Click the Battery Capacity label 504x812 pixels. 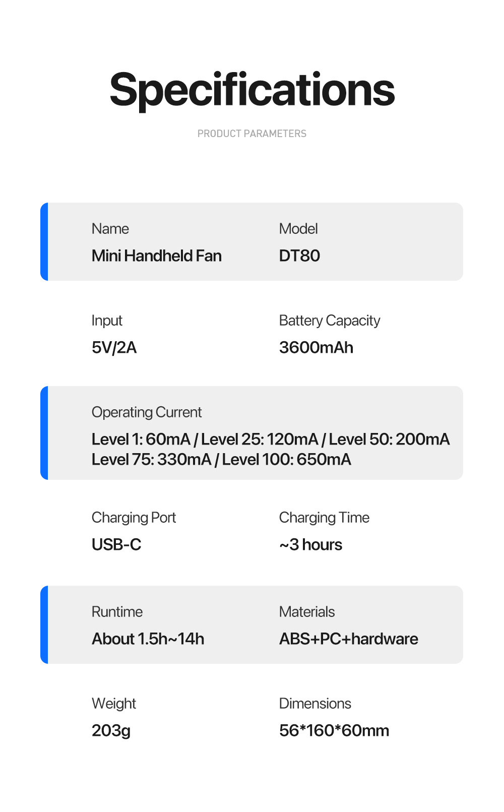[330, 321]
